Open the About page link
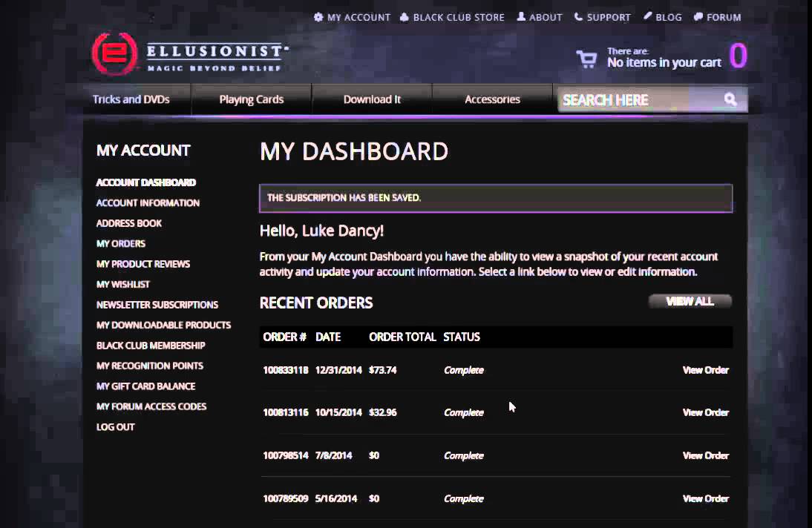Image resolution: width=812 pixels, height=528 pixels. click(546, 18)
